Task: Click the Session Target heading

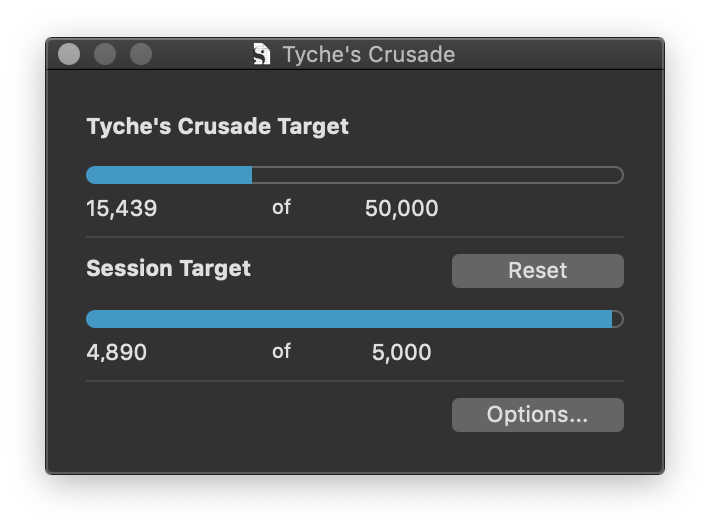Action: (x=169, y=269)
